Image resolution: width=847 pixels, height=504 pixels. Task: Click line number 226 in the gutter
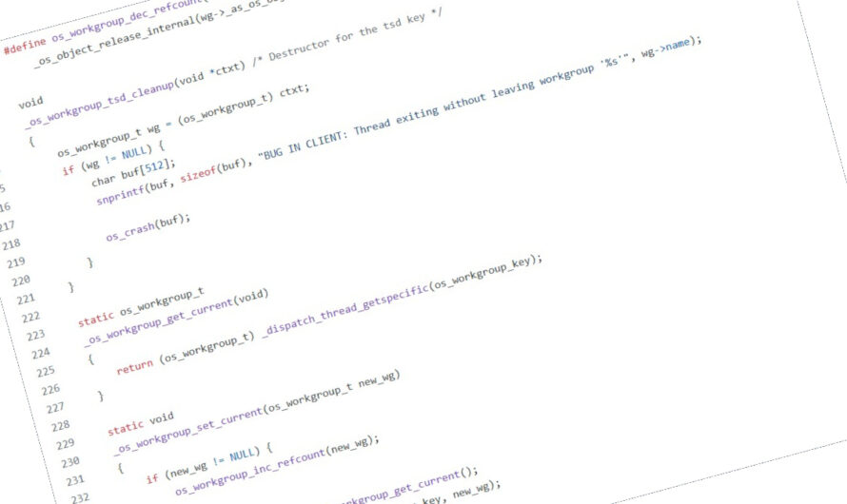pos(49,390)
